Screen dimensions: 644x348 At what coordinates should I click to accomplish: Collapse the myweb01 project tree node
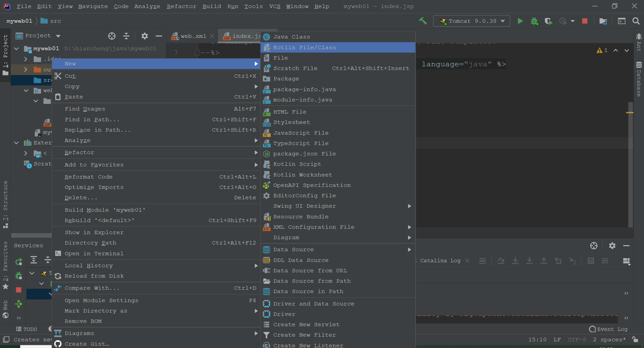click(16, 49)
